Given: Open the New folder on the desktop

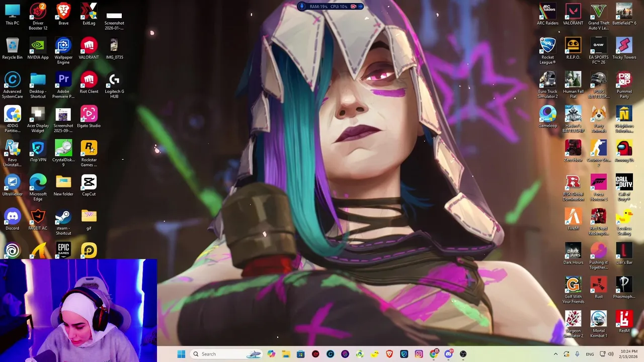Looking at the screenshot, I should (x=63, y=185).
